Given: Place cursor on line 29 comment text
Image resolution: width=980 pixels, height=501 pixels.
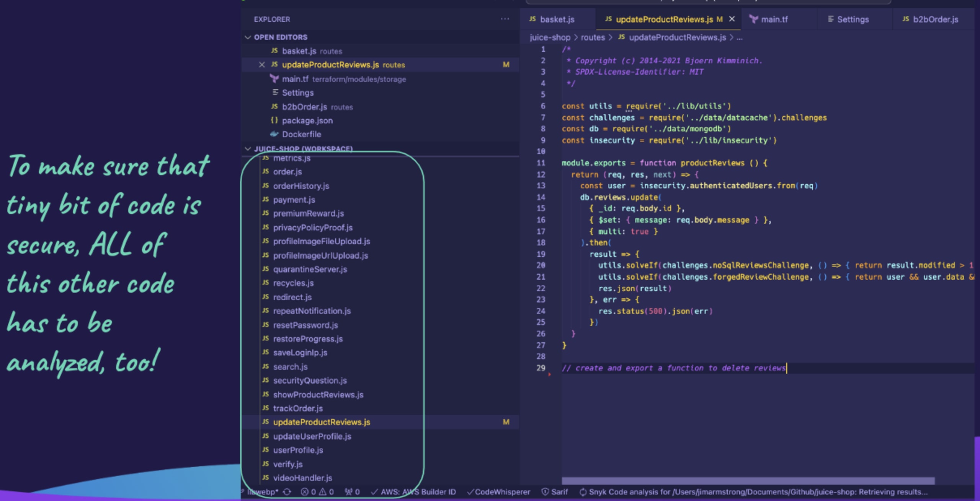Looking at the screenshot, I should coord(674,368).
